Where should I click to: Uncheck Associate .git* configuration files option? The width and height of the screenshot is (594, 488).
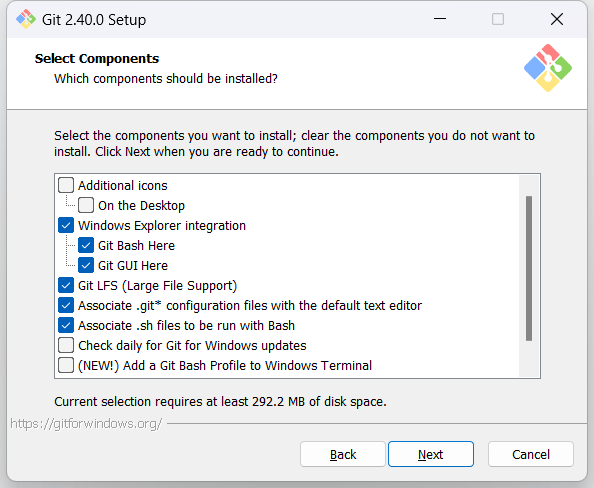pyautogui.click(x=66, y=305)
